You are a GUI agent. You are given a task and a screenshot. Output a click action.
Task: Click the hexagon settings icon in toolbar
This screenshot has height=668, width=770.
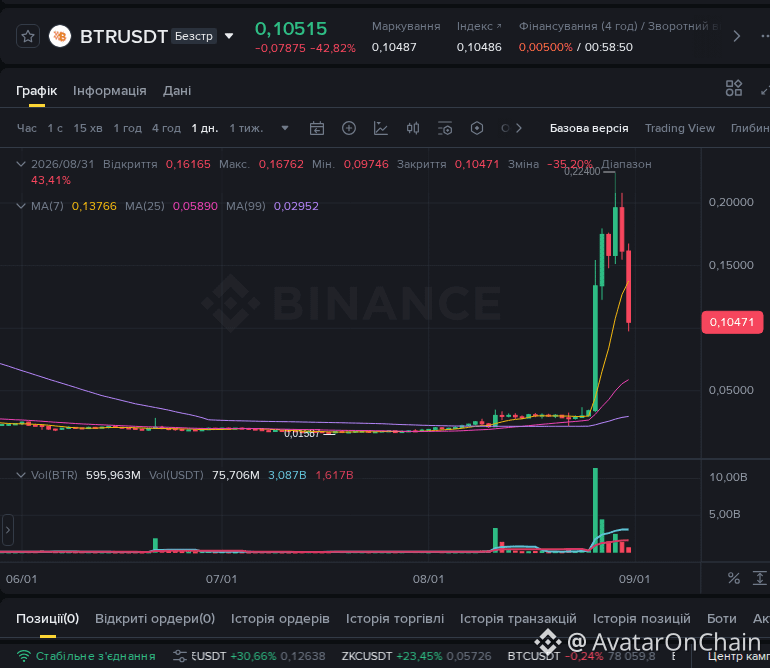[x=477, y=128]
